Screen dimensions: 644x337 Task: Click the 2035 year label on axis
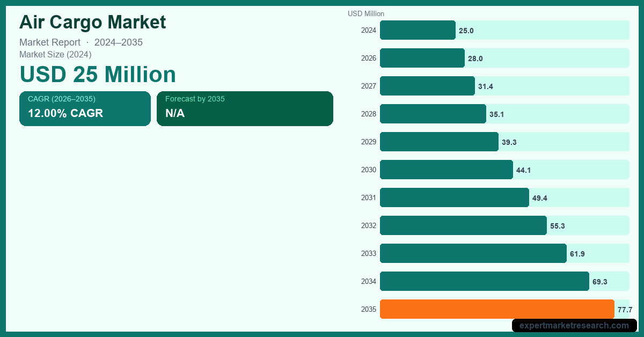pyautogui.click(x=369, y=309)
